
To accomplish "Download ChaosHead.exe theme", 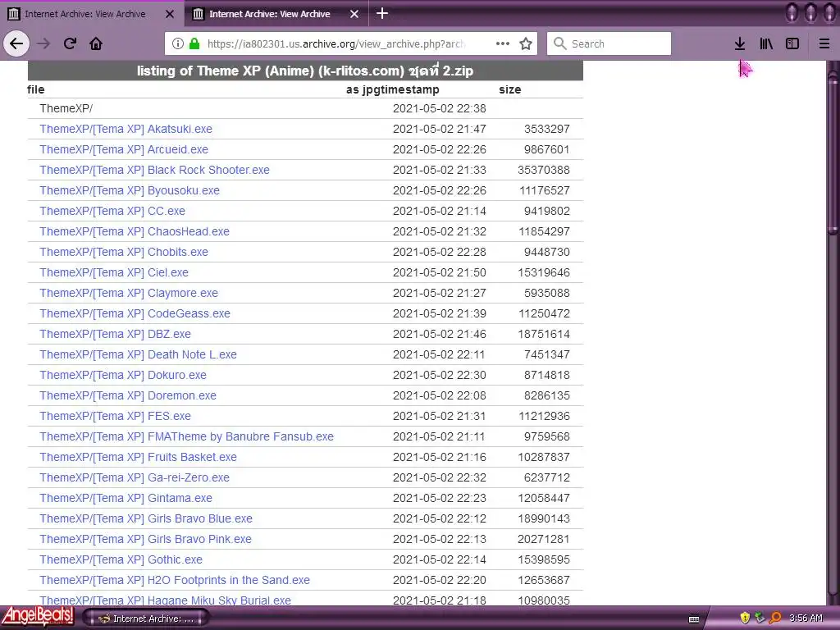I will [135, 231].
